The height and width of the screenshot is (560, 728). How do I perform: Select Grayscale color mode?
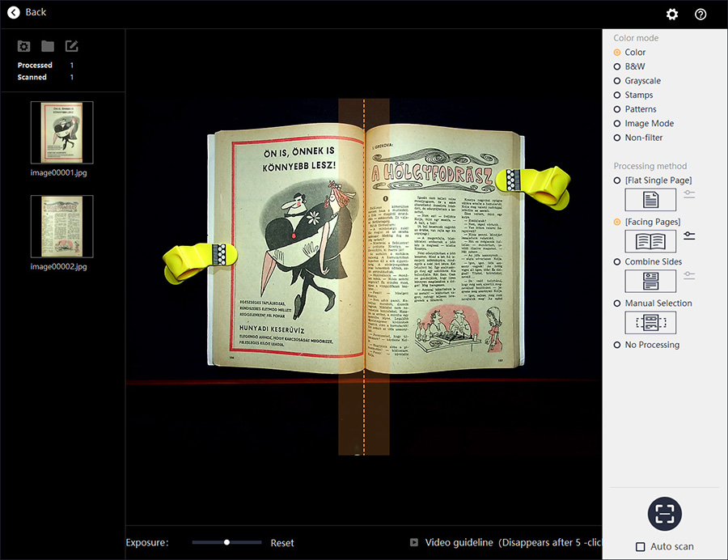tap(637, 81)
